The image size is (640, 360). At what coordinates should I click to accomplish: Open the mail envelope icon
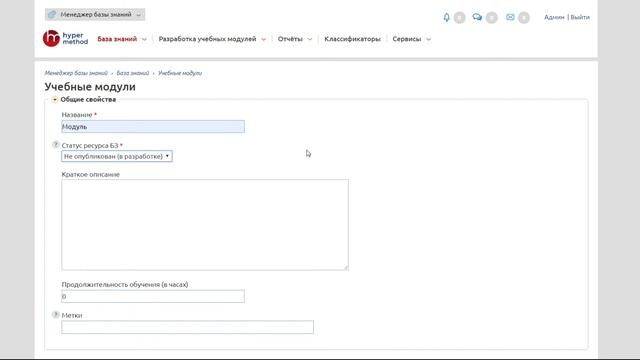tap(510, 17)
